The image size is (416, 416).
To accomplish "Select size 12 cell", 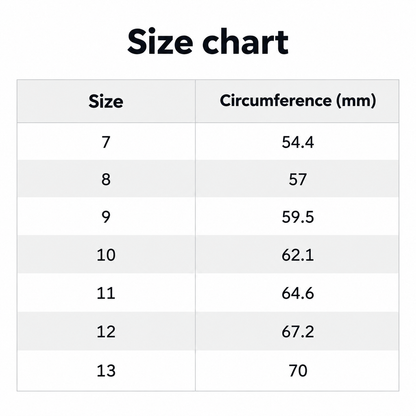I will pyautogui.click(x=106, y=332).
